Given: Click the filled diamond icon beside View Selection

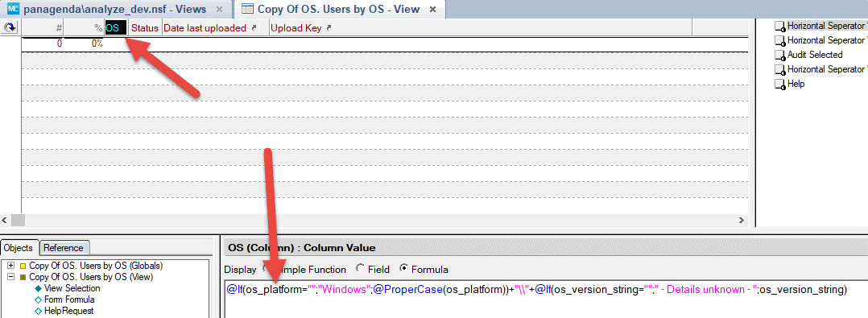Looking at the screenshot, I should coord(38,289).
